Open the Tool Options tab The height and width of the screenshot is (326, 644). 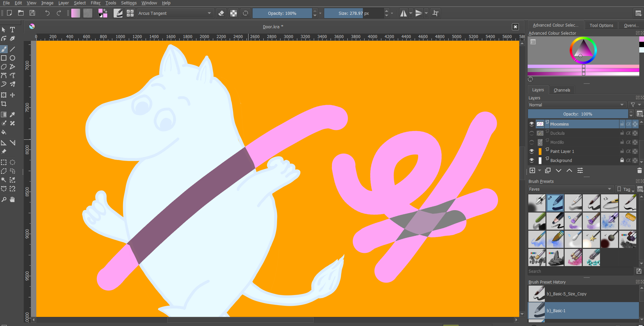coord(601,25)
